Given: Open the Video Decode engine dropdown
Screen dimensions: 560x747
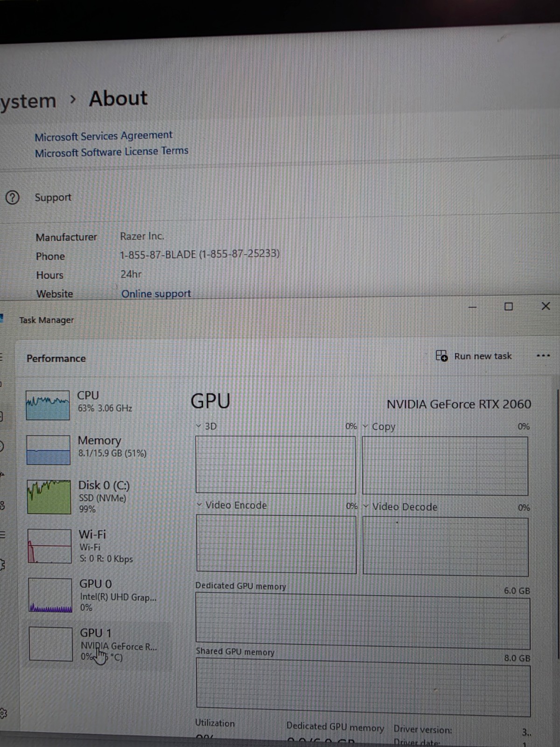Looking at the screenshot, I should tap(366, 507).
